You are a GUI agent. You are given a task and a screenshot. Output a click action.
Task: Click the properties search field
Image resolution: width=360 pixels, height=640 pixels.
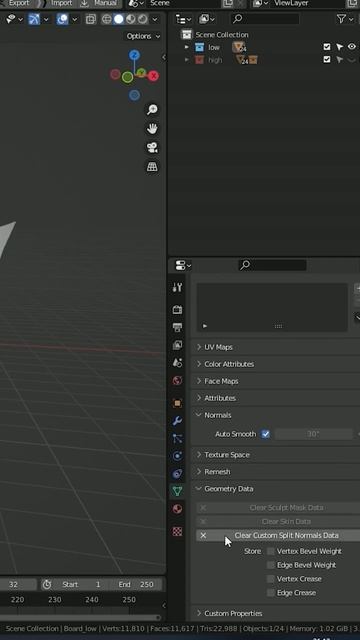point(272,265)
